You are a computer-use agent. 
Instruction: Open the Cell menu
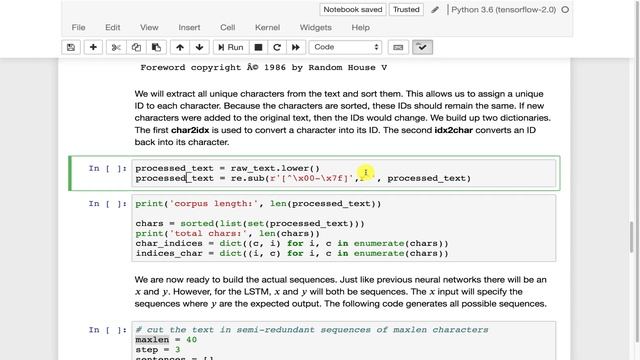click(x=227, y=27)
